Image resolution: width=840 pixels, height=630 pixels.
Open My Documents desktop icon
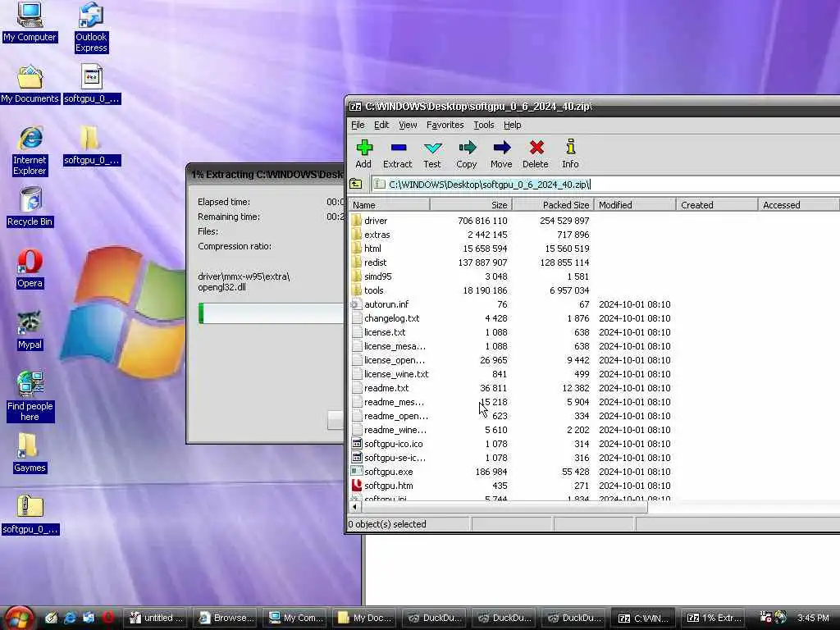30,84
